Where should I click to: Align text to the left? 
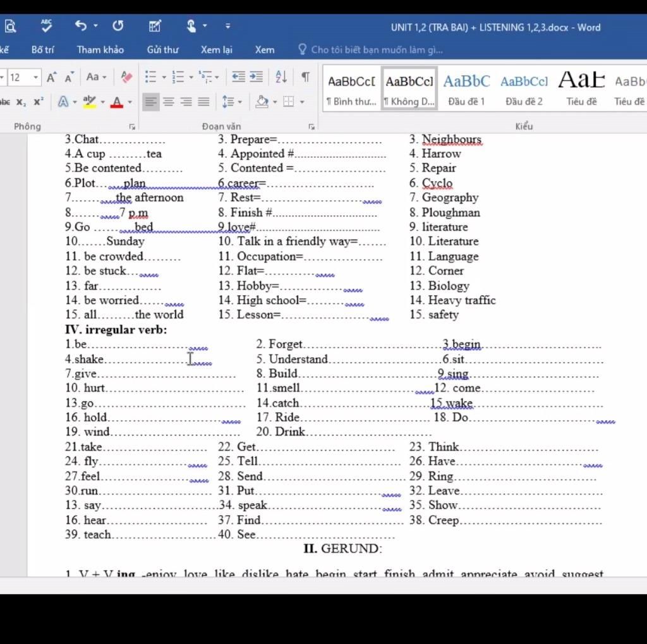coord(150,102)
